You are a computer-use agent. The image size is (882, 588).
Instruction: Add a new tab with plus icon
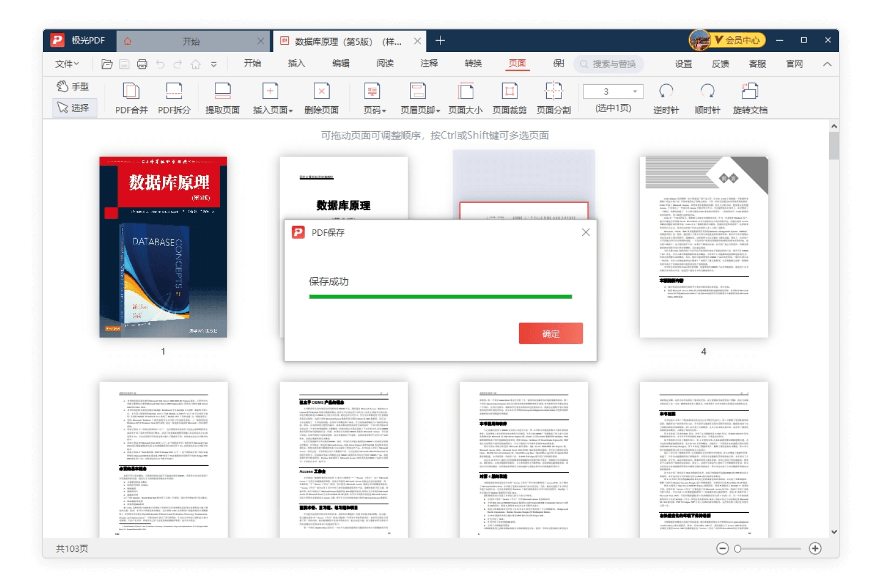[x=440, y=40]
